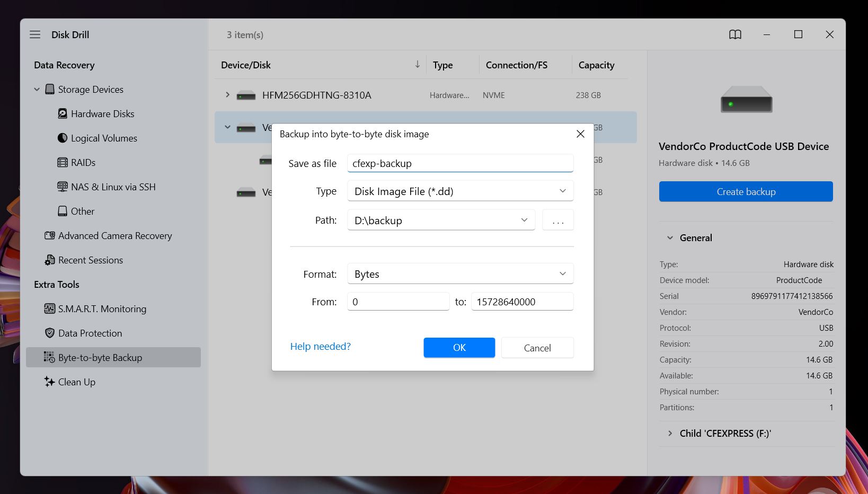Sort by the Connection/FS column header

(517, 65)
